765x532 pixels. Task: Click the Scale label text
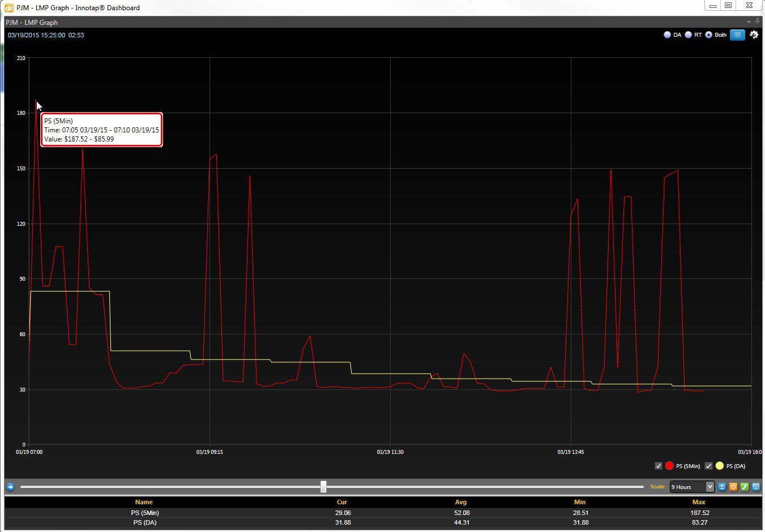[658, 487]
